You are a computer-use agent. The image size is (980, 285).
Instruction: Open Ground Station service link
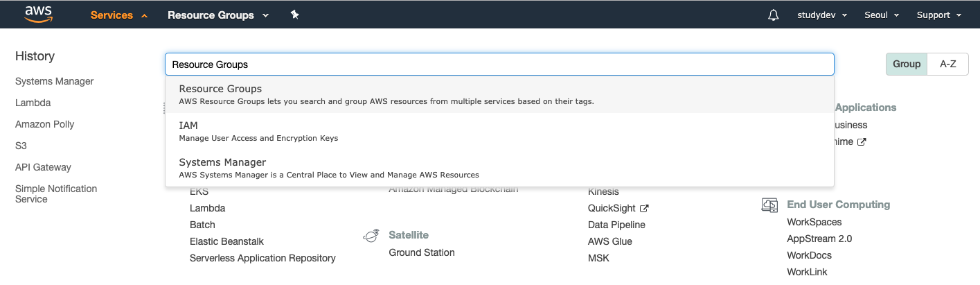pos(422,252)
